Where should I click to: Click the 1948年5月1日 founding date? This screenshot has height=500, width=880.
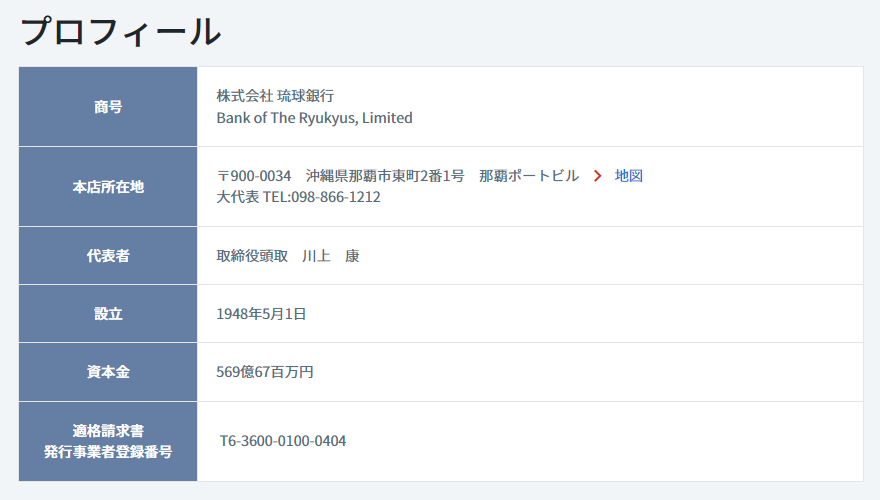click(x=261, y=314)
